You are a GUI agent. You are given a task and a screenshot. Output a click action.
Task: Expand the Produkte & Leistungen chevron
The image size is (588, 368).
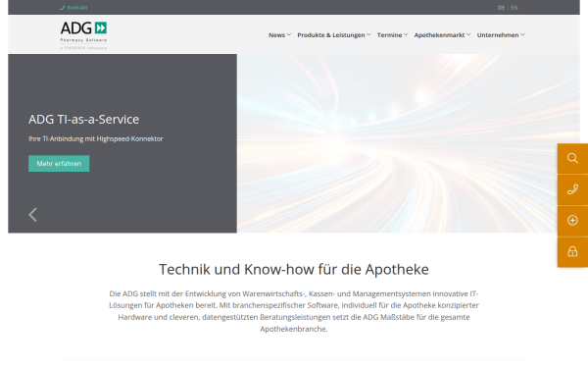tap(368, 34)
